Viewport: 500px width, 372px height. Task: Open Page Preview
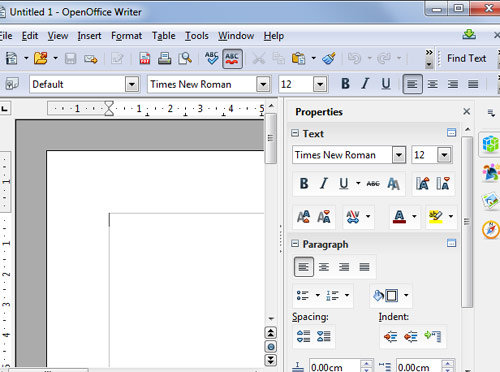click(185, 59)
